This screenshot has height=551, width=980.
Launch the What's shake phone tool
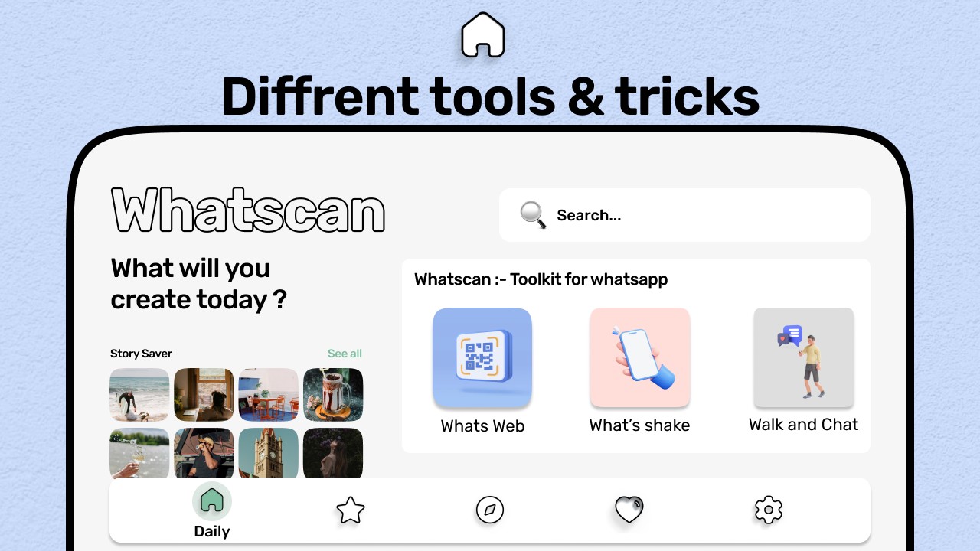point(640,357)
